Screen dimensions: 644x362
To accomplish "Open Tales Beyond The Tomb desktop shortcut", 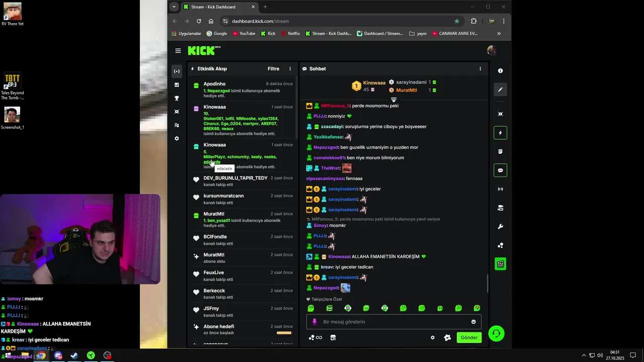I will 12,86.
